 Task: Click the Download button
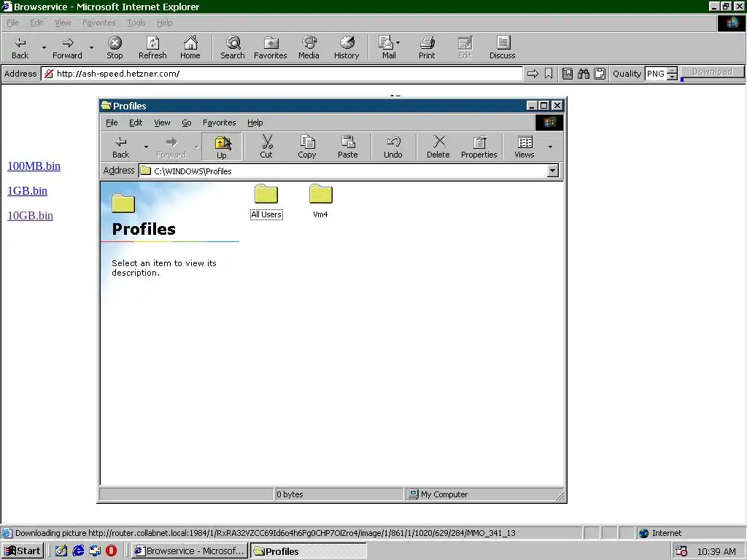coord(712,72)
